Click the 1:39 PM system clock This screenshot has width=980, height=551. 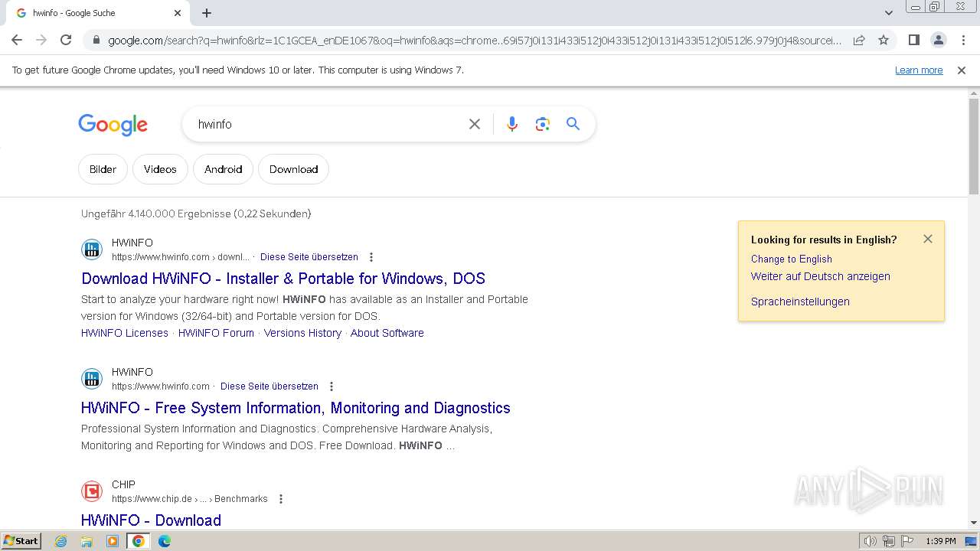pyautogui.click(x=941, y=541)
